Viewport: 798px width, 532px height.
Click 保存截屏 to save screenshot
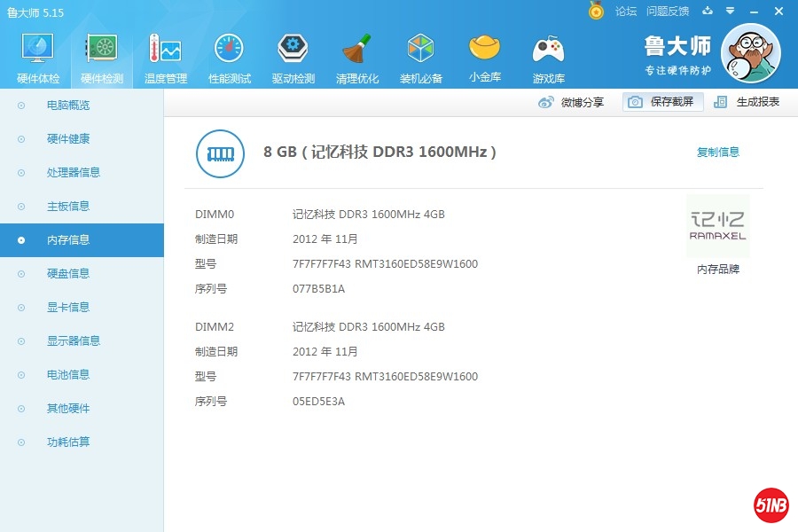(662, 102)
